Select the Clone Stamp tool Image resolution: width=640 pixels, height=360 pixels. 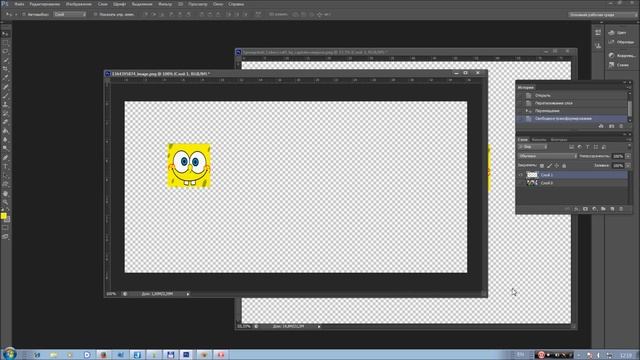(x=5, y=104)
